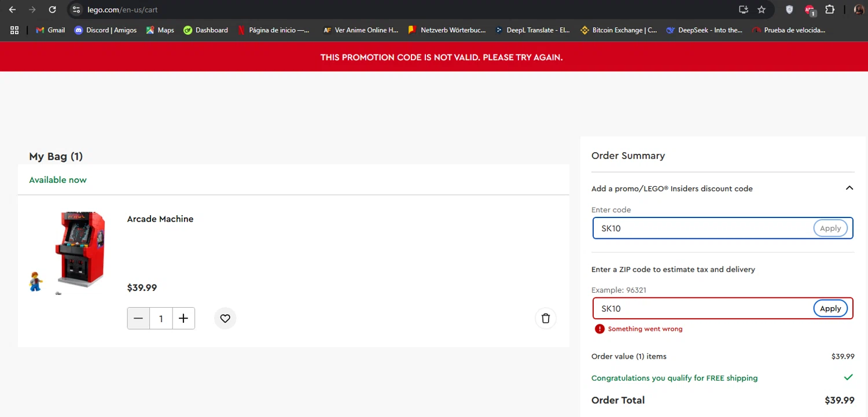Open the shield extension icon

click(789, 10)
